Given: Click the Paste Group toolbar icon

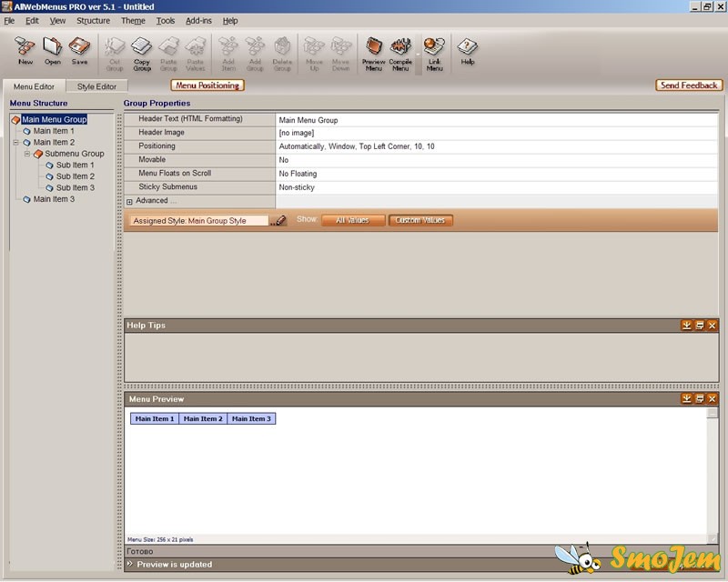Looking at the screenshot, I should (168, 54).
